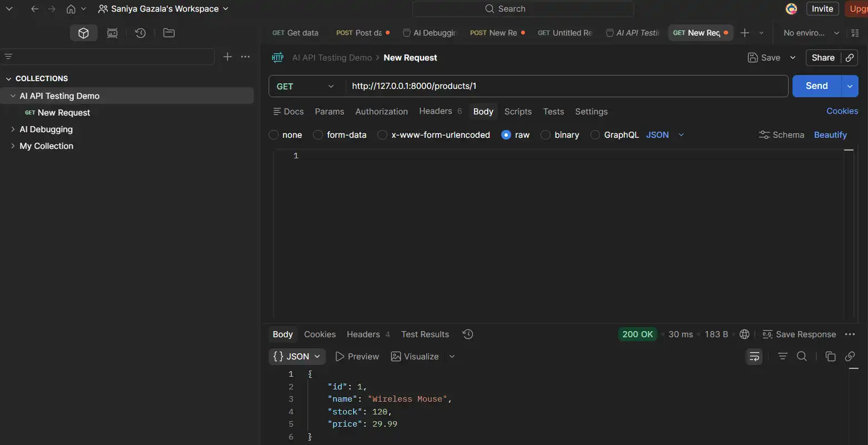
Task: Search the response with magnifier icon
Action: pos(802,357)
